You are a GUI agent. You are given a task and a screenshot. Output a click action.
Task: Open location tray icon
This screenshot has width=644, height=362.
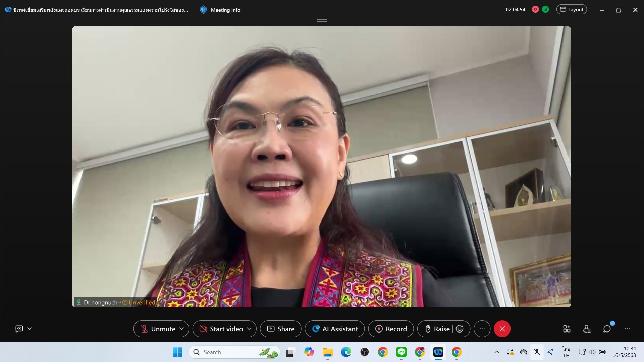(x=550, y=352)
